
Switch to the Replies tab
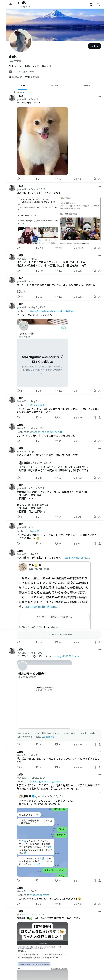55,86
